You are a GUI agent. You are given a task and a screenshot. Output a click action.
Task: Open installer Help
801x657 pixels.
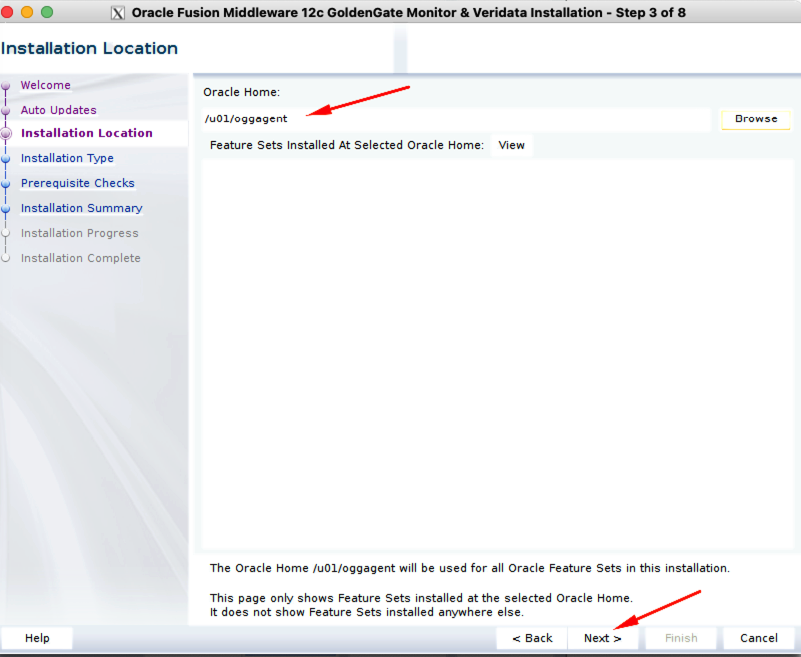37,638
